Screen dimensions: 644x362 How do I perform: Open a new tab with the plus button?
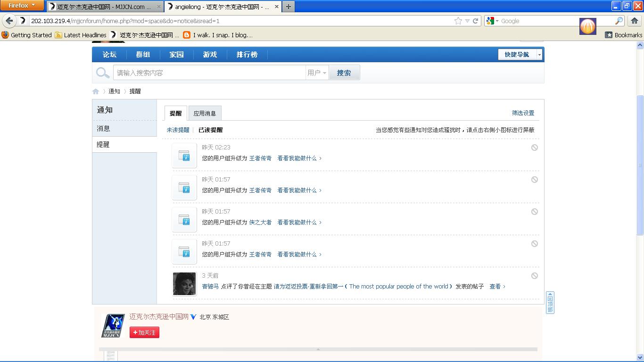[x=288, y=7]
